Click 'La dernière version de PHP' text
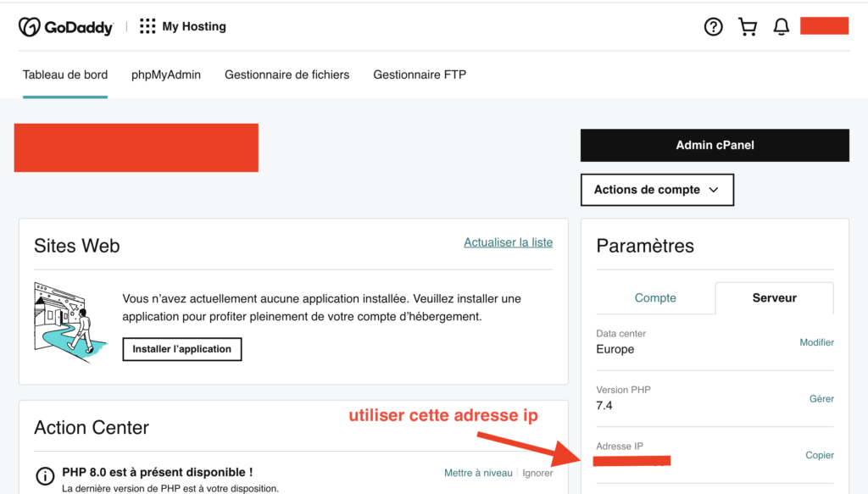Screen dimensions: 868x494 click(x=170, y=488)
